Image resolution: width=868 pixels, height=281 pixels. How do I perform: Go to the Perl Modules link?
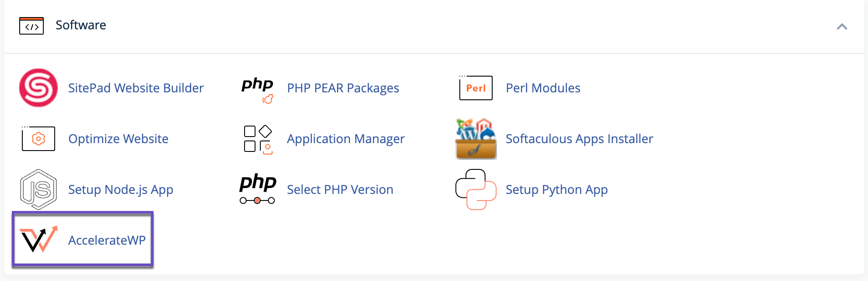click(542, 88)
